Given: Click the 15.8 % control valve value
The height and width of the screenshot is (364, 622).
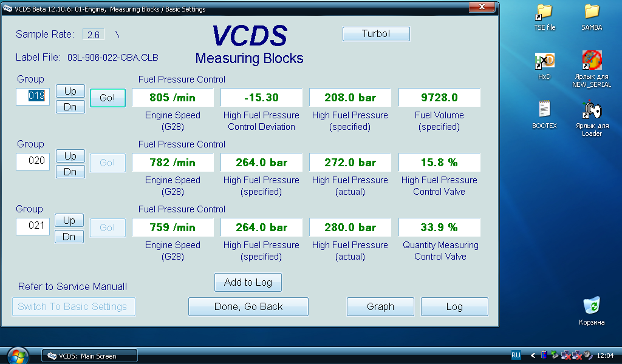Looking at the screenshot, I should [439, 163].
